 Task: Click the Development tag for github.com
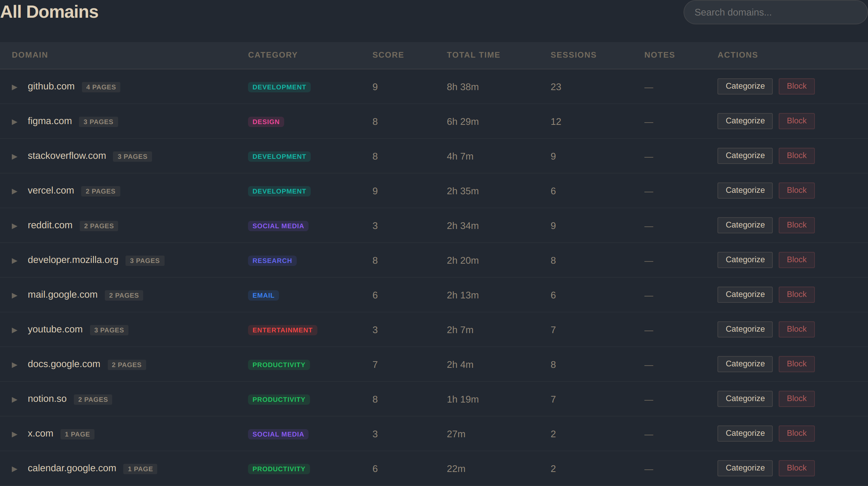point(279,87)
